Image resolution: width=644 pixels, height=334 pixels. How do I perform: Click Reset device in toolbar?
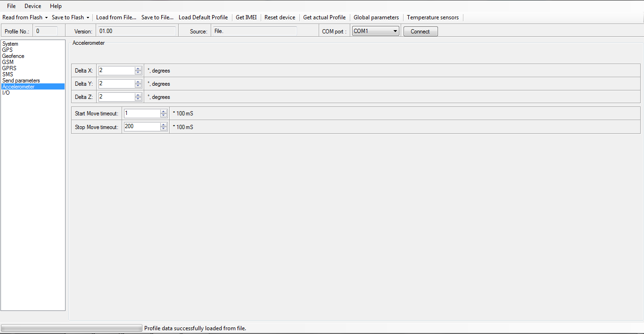coord(280,17)
